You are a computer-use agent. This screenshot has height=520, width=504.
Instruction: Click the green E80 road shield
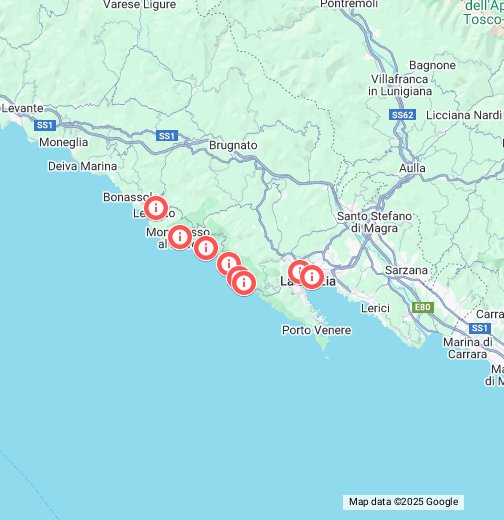tap(423, 307)
